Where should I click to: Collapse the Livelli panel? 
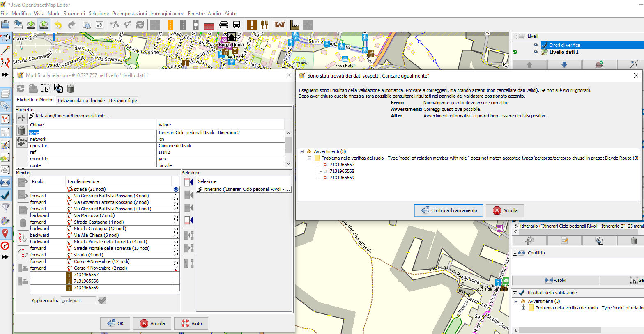[x=515, y=37]
